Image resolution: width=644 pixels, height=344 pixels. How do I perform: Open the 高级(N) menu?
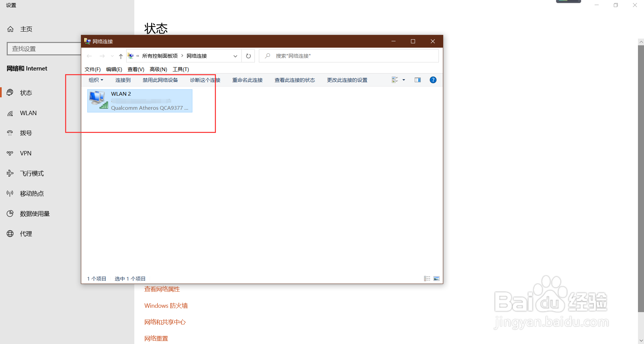158,69
